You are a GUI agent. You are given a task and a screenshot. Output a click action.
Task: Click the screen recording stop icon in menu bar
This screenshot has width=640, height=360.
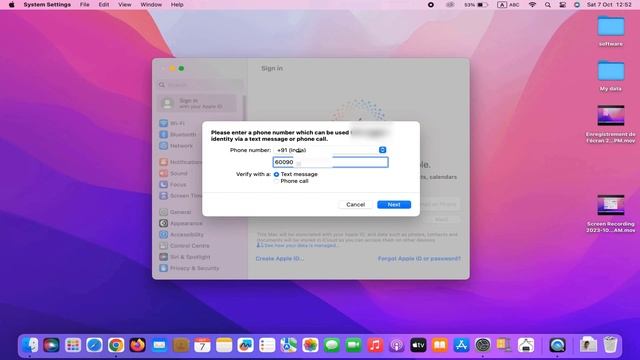(431, 5)
